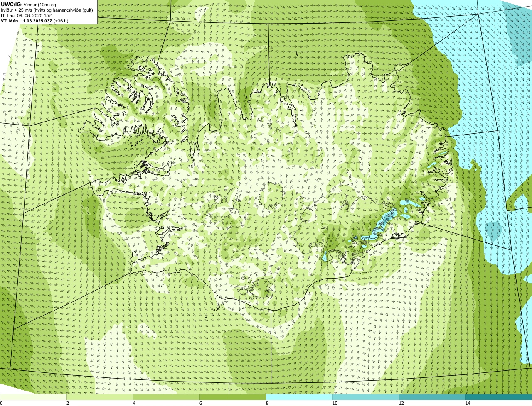This screenshot has width=532, height=406.
Task: Click the legend scale label '8'
Action: coord(267,403)
